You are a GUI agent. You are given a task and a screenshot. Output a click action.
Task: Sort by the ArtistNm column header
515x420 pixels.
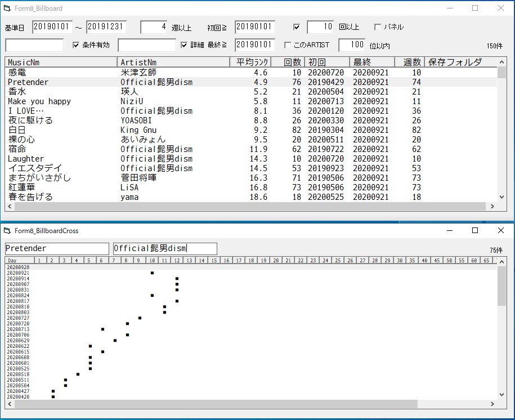coord(173,62)
